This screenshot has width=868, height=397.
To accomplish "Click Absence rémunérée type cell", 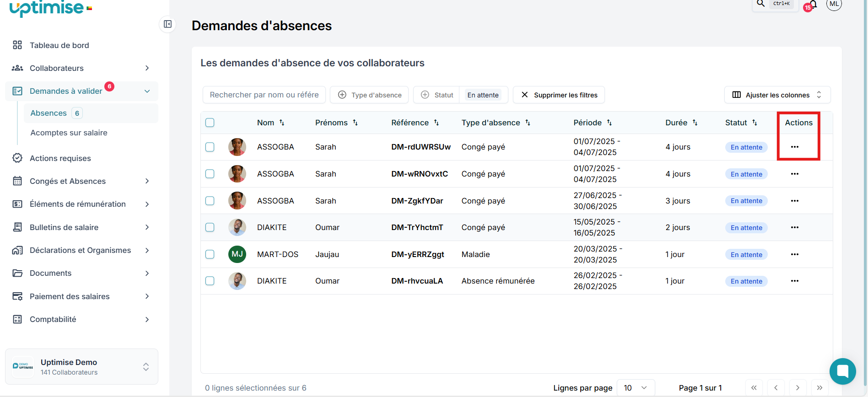I will click(x=498, y=281).
